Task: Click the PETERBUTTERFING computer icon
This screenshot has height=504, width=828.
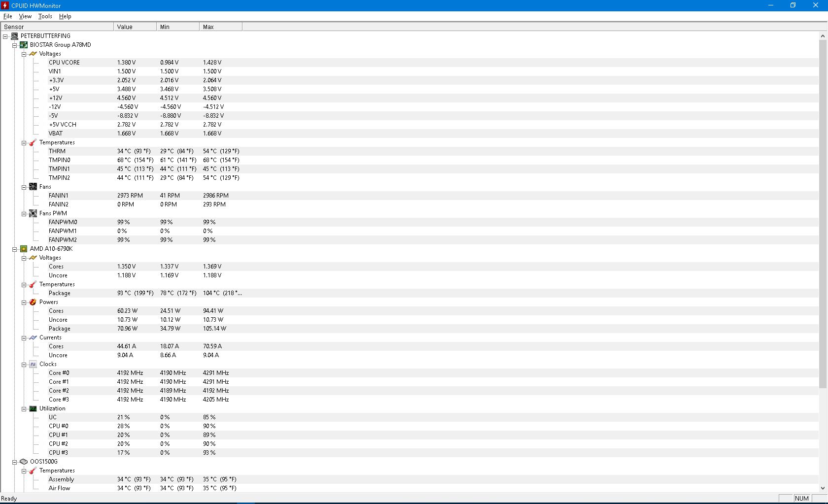Action: click(x=14, y=36)
